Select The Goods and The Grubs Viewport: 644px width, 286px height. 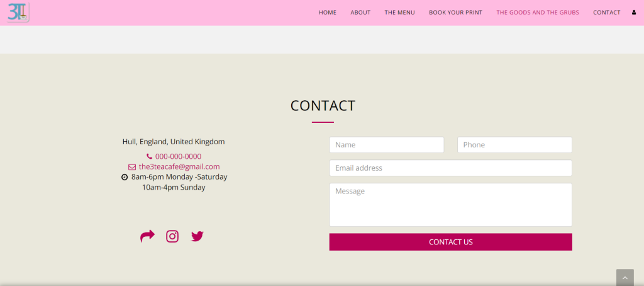[x=538, y=13]
